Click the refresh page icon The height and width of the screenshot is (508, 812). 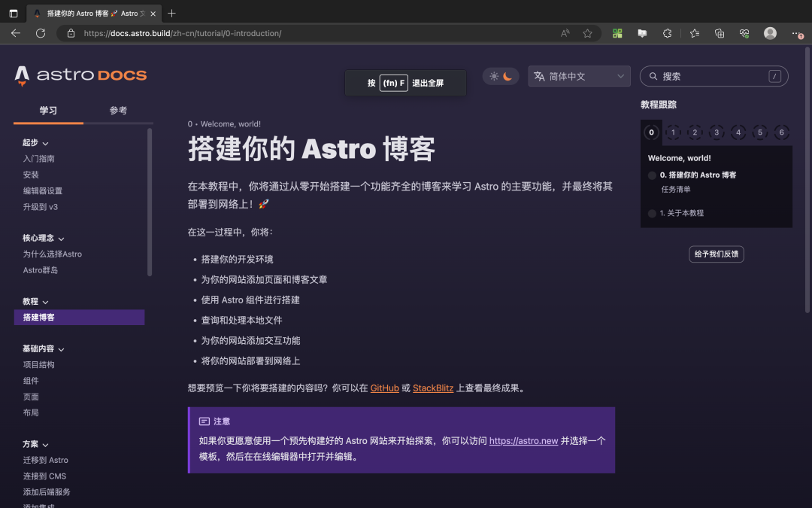coord(40,33)
